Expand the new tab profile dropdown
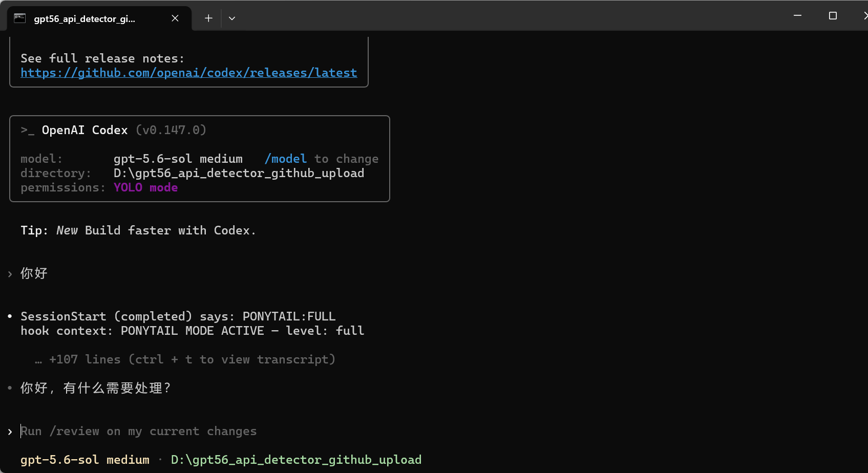Viewport: 868px width, 473px height. [232, 18]
